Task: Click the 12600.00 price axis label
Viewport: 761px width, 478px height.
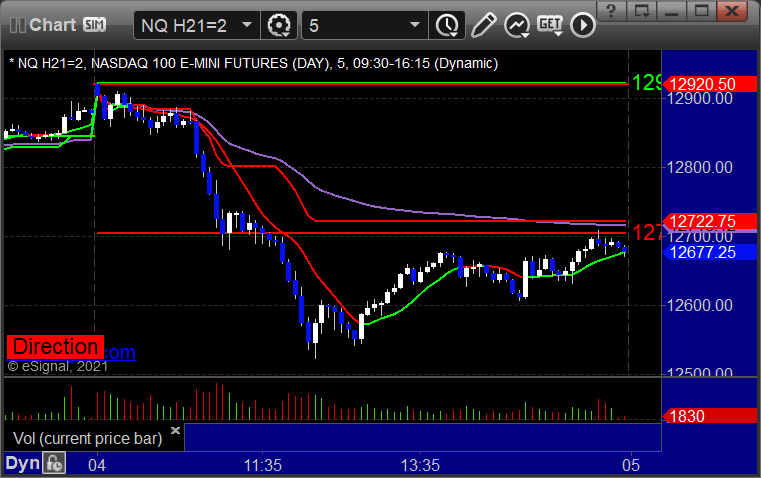Action: coord(699,305)
